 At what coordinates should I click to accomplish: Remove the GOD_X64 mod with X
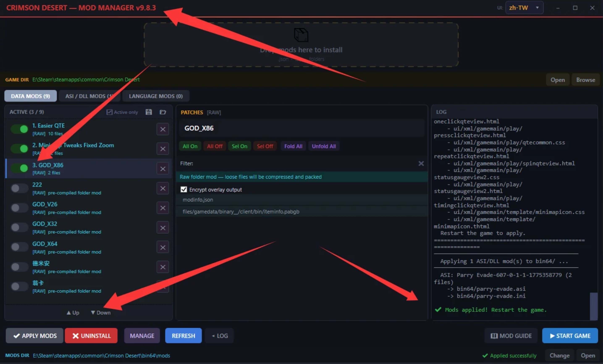(163, 247)
